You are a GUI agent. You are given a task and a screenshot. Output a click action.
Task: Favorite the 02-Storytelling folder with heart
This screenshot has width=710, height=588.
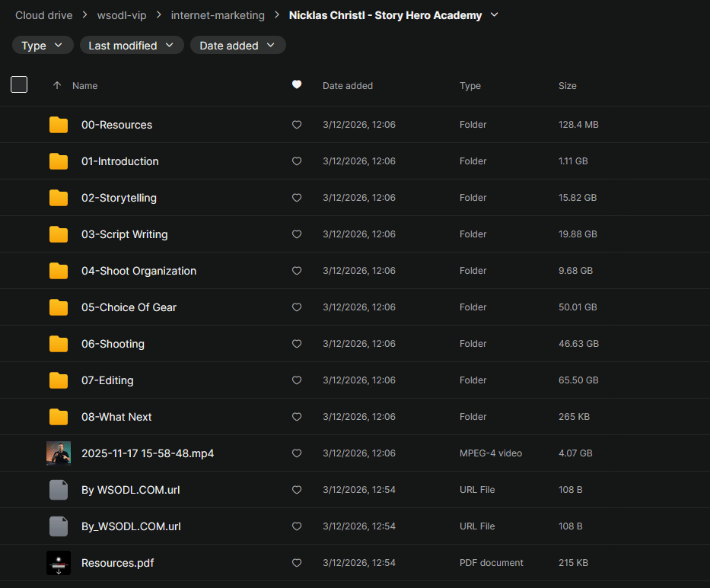(x=297, y=198)
